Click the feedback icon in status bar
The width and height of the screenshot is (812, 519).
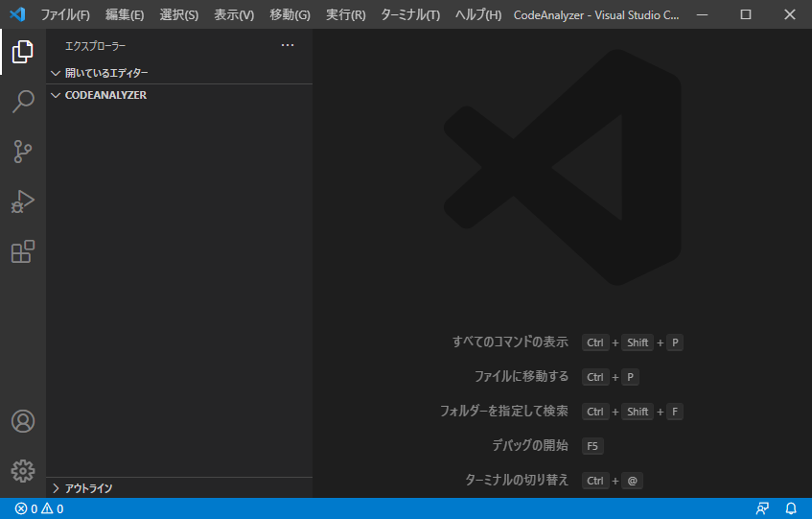(762, 508)
